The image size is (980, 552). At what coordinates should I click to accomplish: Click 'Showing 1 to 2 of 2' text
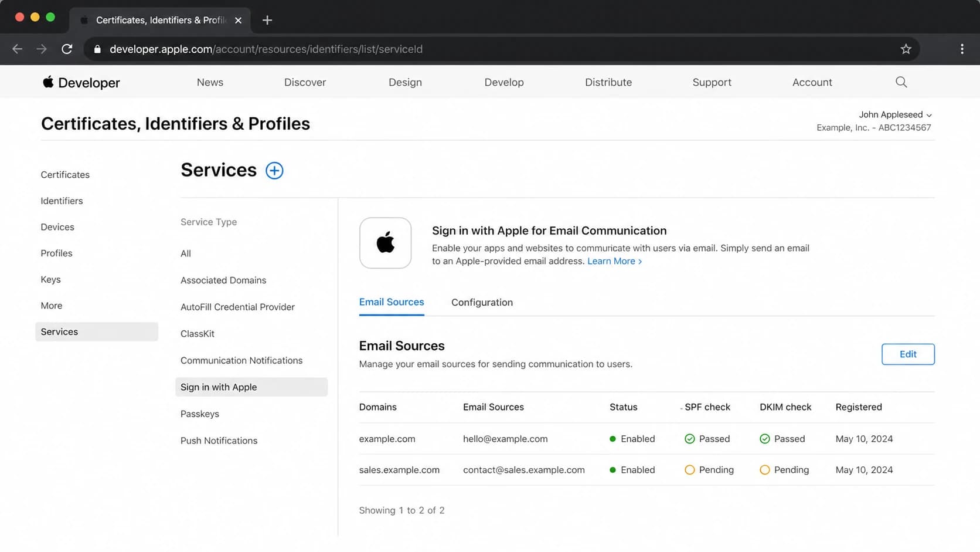coord(401,510)
